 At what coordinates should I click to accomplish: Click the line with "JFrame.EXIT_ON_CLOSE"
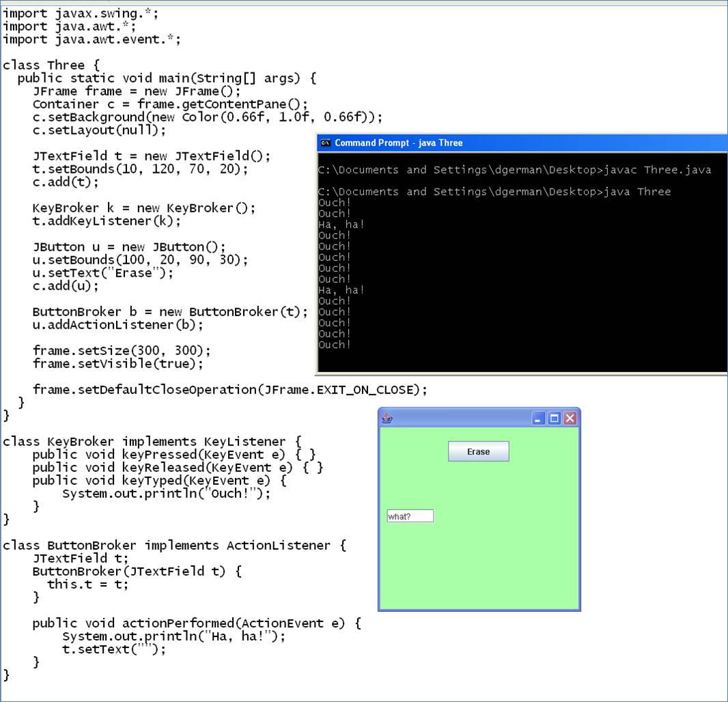(230, 389)
